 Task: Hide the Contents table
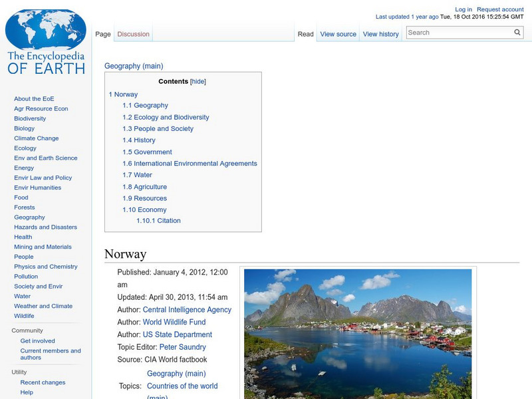(197, 81)
